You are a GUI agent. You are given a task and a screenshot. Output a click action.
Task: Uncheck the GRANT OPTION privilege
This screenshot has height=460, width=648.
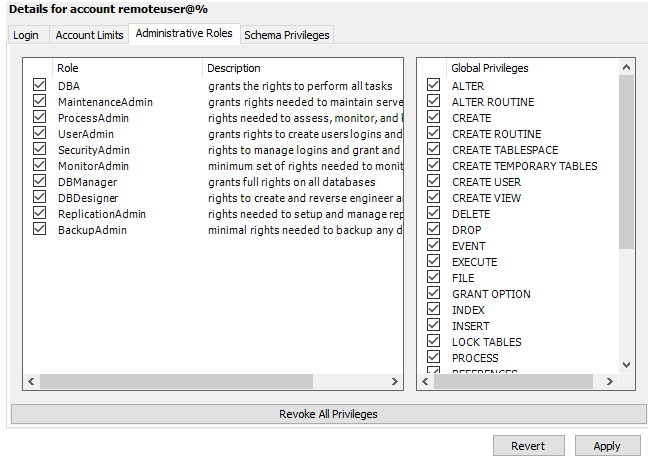[434, 294]
